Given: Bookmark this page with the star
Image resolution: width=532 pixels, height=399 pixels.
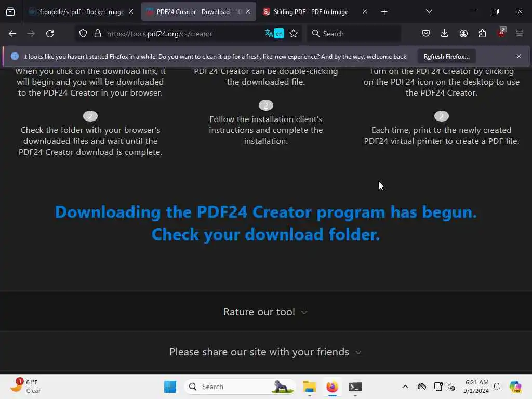Looking at the screenshot, I should (x=294, y=34).
